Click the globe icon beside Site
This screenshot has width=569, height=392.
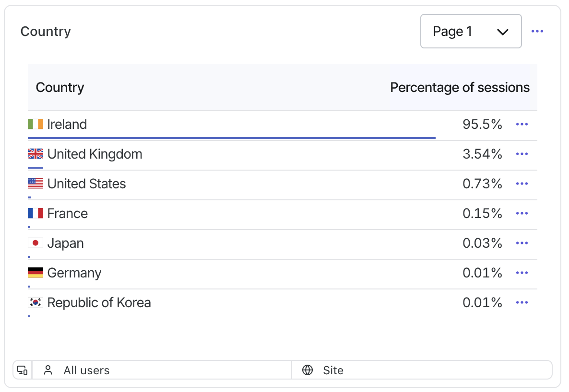click(x=308, y=370)
